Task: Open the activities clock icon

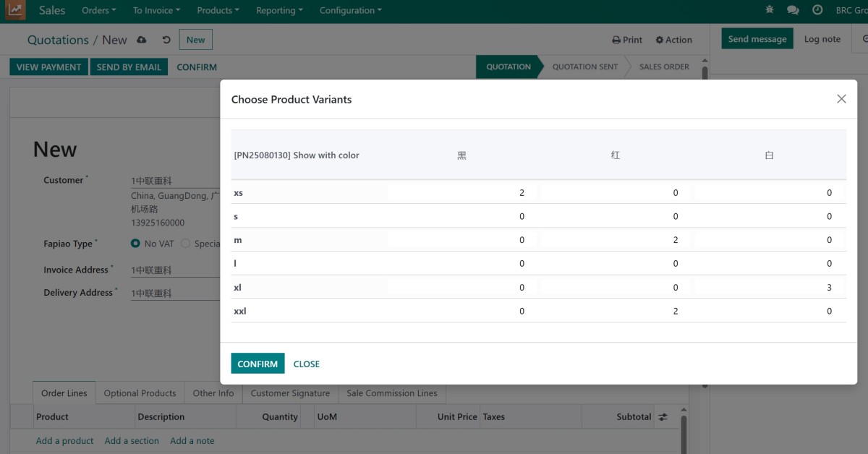Action: pyautogui.click(x=817, y=10)
